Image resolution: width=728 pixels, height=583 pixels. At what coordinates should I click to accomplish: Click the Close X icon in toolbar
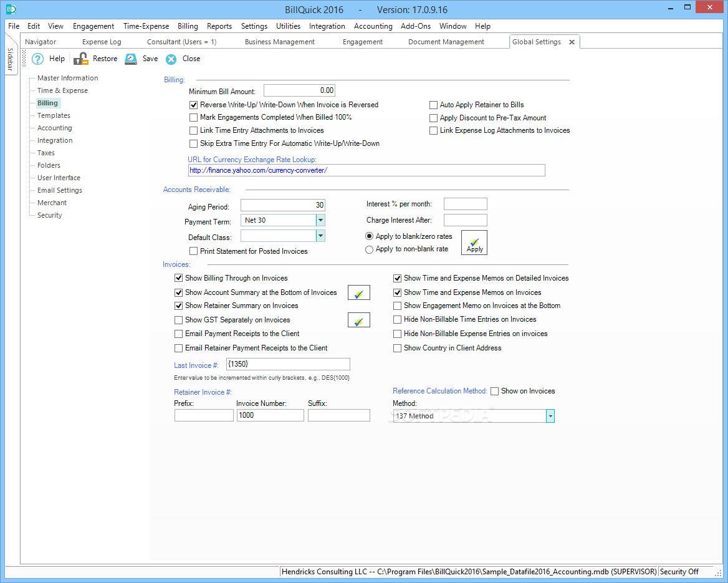pos(171,59)
